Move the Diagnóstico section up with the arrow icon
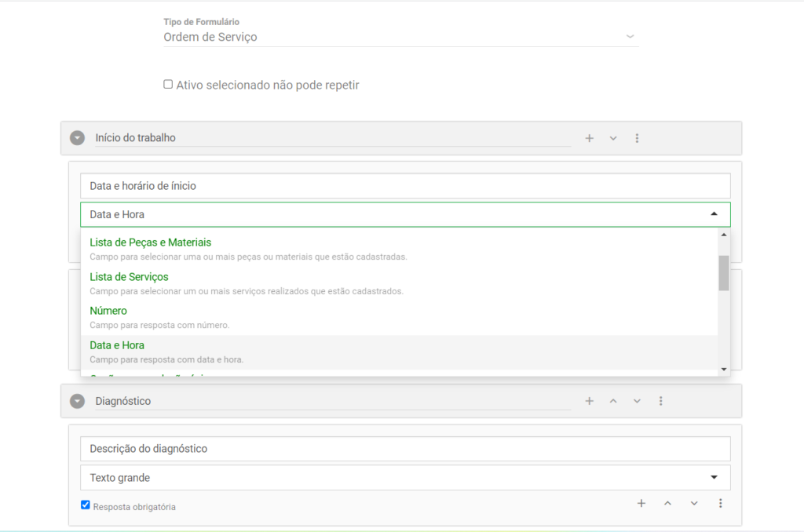The height and width of the screenshot is (532, 804). point(613,400)
